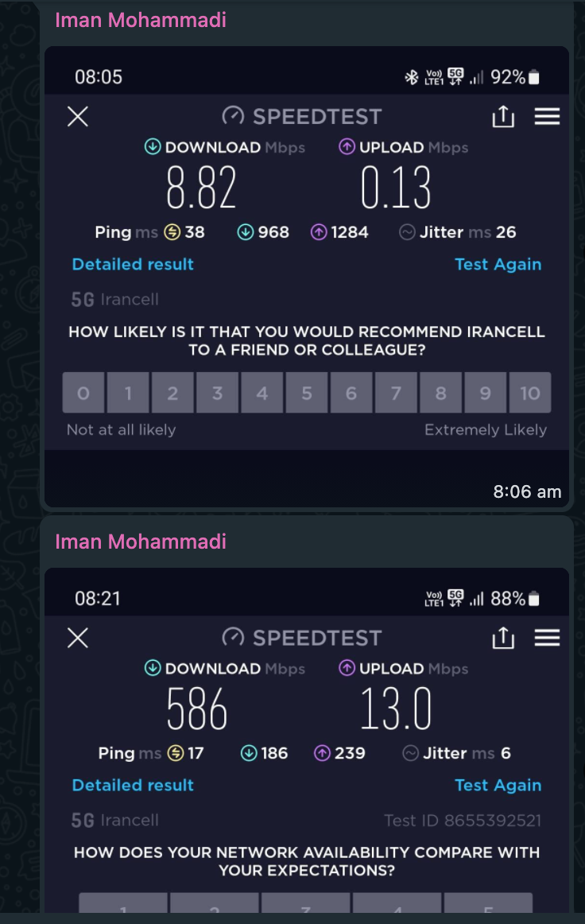
Task: Click the jitter icon beside Jitter ms 26
Action: pos(407,232)
